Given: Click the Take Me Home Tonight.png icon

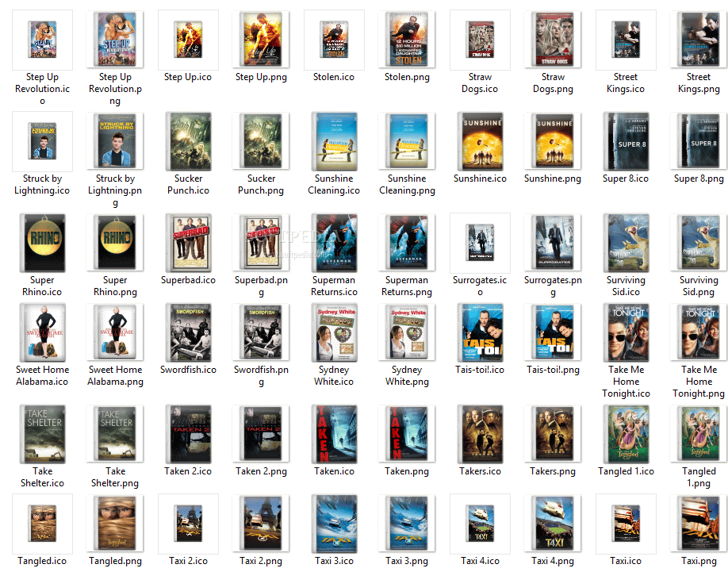Looking at the screenshot, I should [699, 332].
